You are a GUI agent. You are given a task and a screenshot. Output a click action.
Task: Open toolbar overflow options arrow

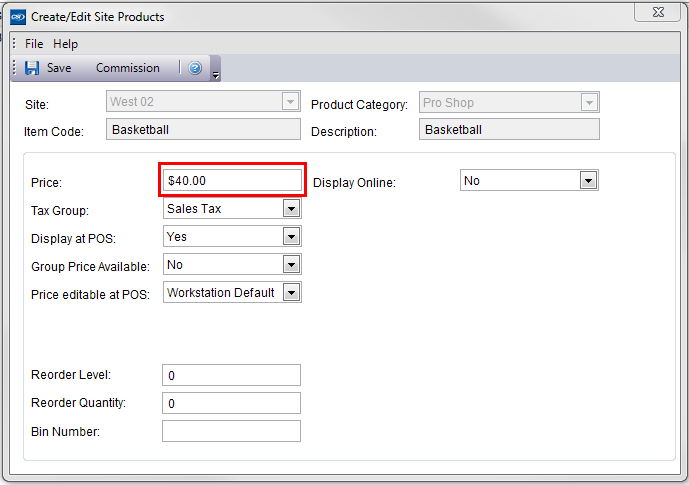click(215, 75)
